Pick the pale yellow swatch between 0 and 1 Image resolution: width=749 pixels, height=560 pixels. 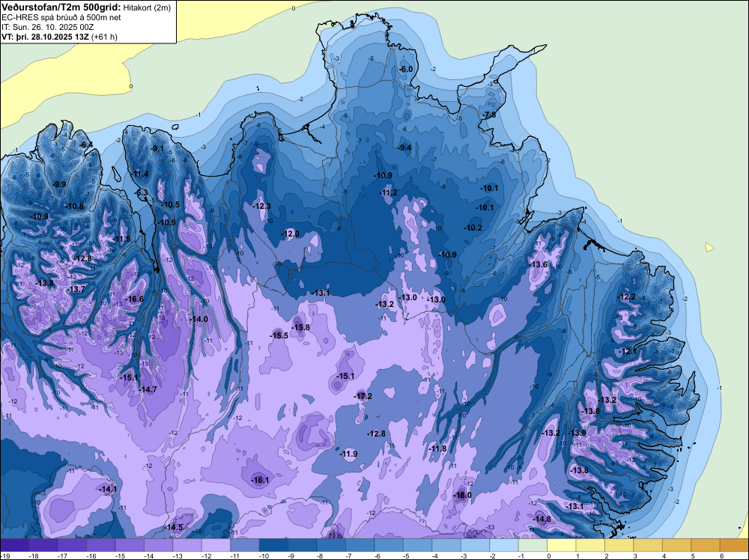point(561,545)
